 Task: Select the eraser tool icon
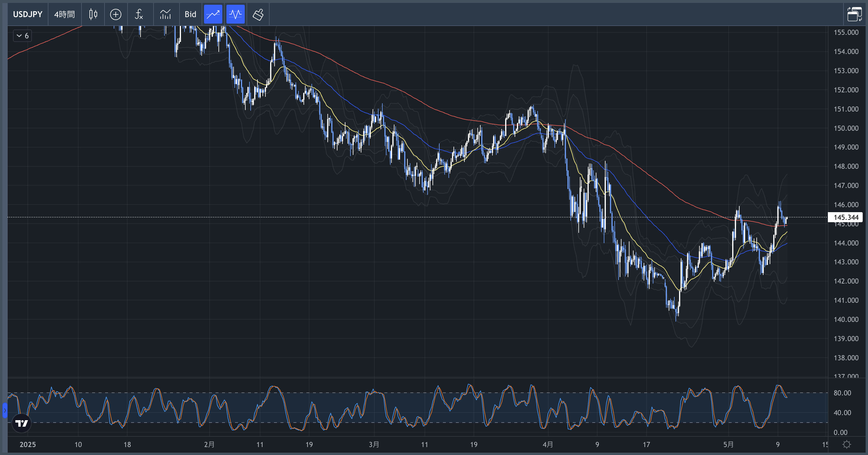click(x=258, y=14)
